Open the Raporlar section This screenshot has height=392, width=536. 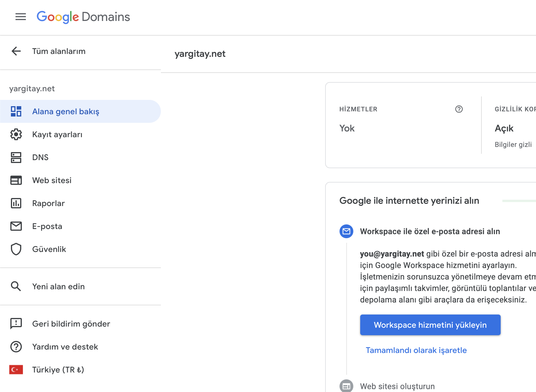pos(80,203)
